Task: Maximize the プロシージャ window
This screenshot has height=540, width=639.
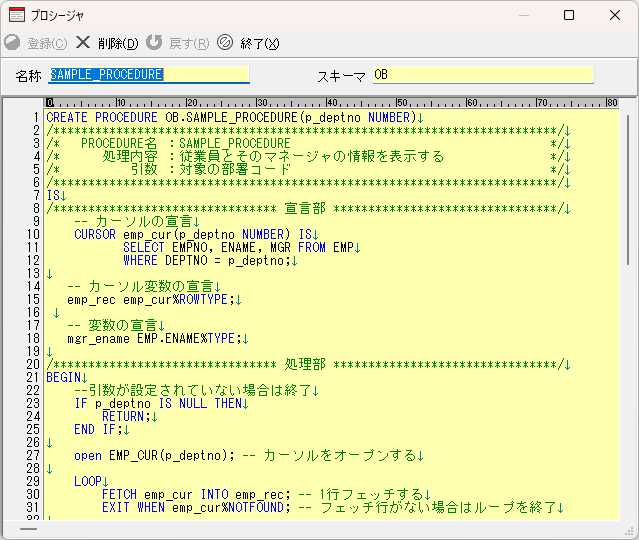Action: pos(569,15)
